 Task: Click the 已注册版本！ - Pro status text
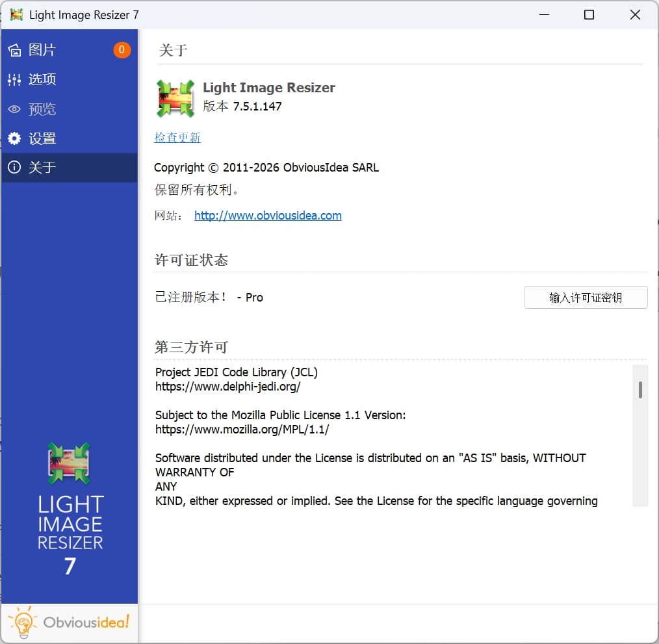[209, 297]
